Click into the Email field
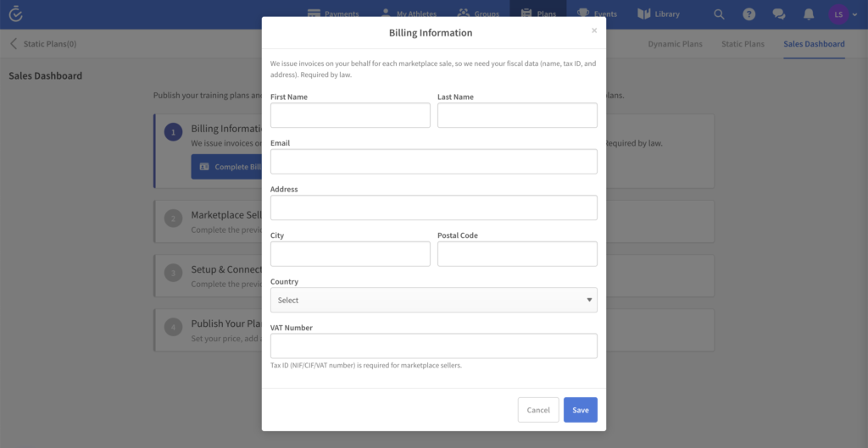The image size is (868, 448). (433, 162)
